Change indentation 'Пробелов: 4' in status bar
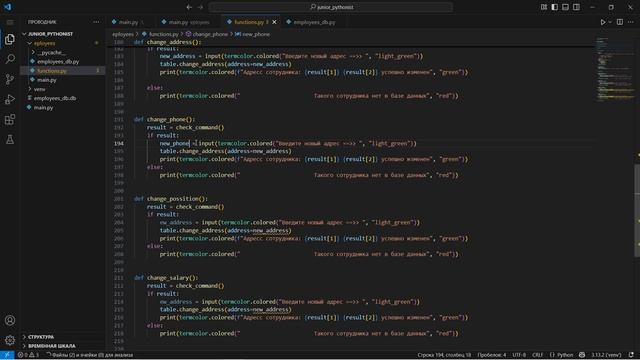Image resolution: width=640 pixels, height=360 pixels. (x=491, y=355)
